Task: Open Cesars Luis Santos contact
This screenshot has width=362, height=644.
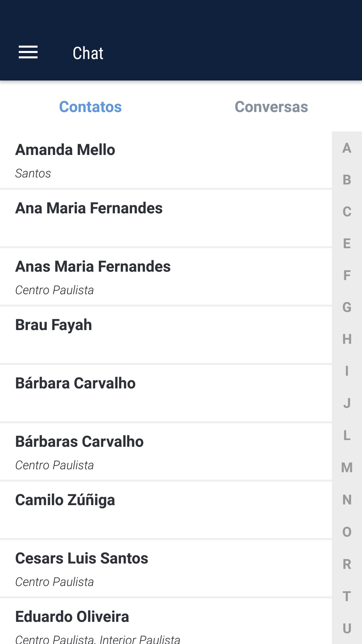Action: pos(166,569)
